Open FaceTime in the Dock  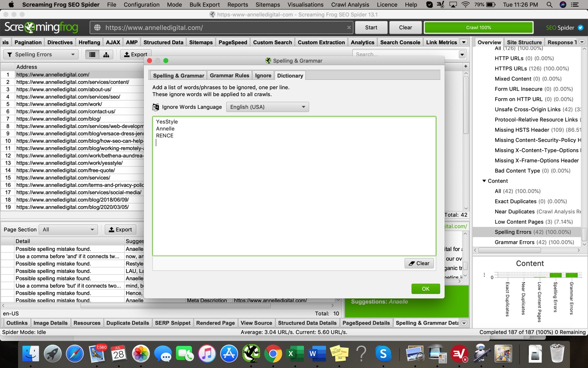[x=185, y=354]
